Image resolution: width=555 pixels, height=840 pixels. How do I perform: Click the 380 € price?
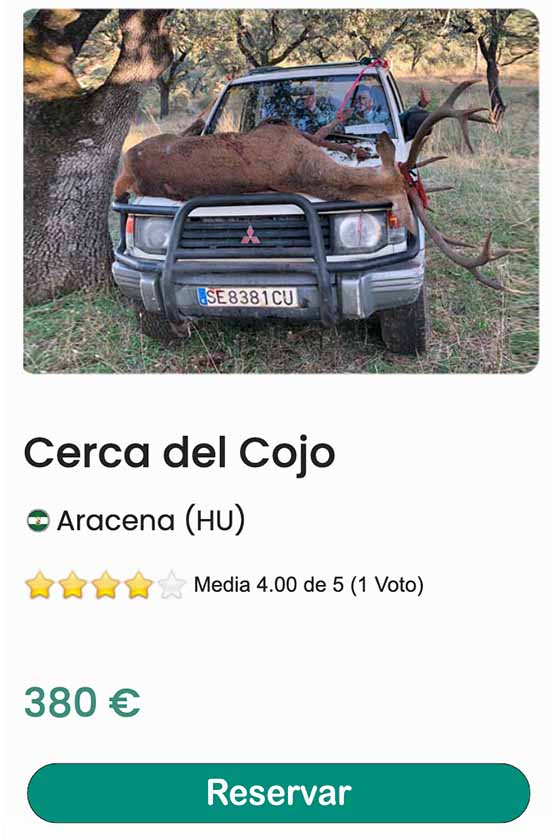[x=82, y=702]
